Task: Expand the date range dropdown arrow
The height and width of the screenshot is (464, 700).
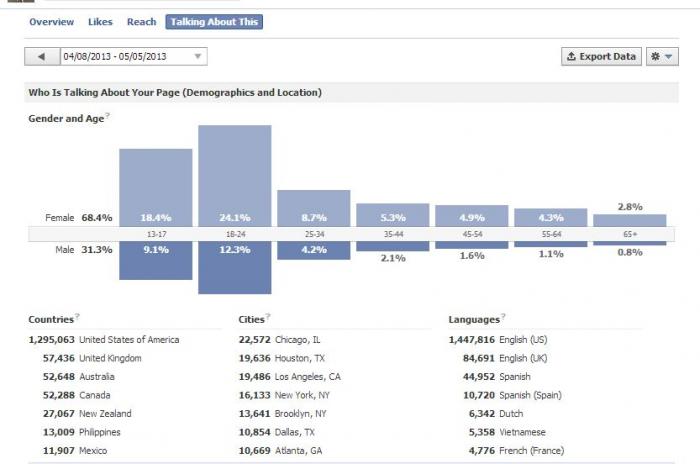Action: 198,57
